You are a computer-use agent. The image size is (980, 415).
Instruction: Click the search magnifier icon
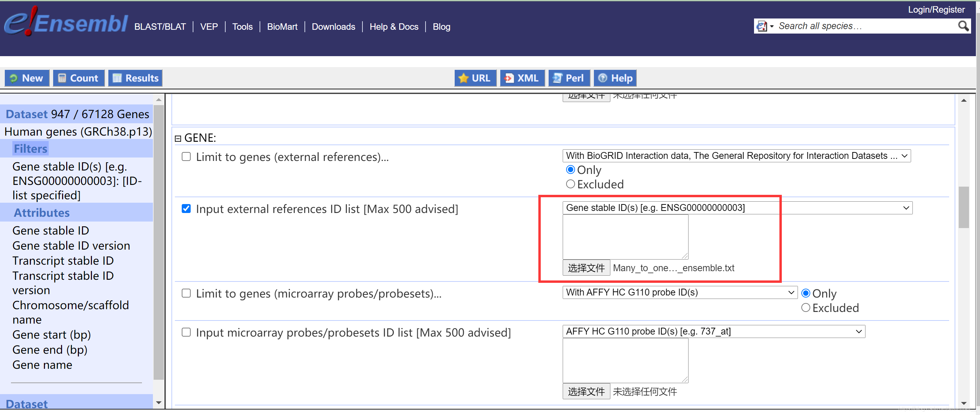(x=963, y=26)
